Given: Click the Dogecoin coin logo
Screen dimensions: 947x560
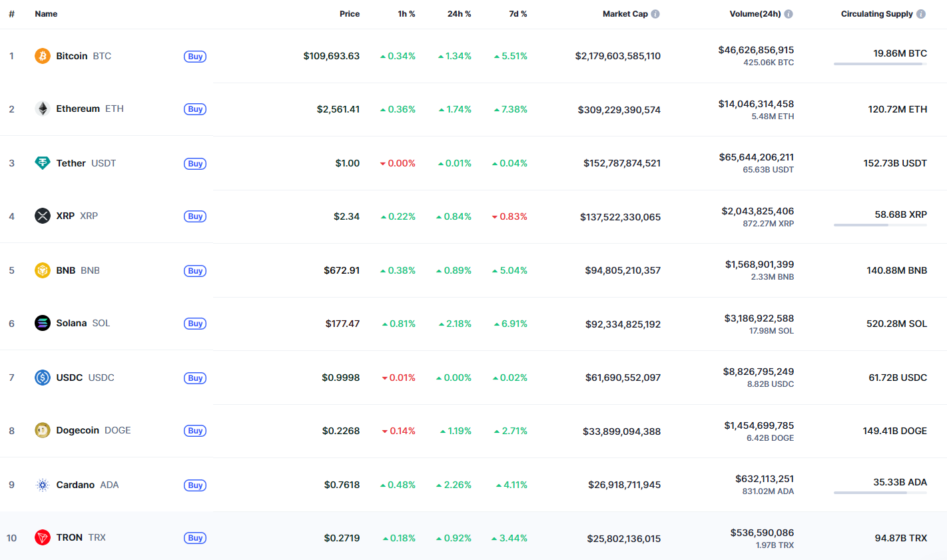Looking at the screenshot, I should click(x=43, y=430).
